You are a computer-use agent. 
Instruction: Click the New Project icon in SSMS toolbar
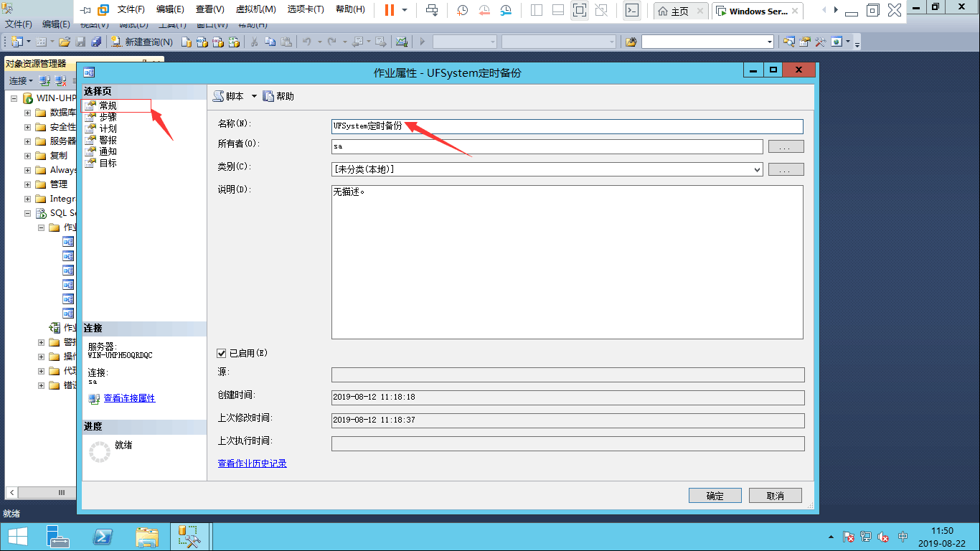(x=16, y=42)
